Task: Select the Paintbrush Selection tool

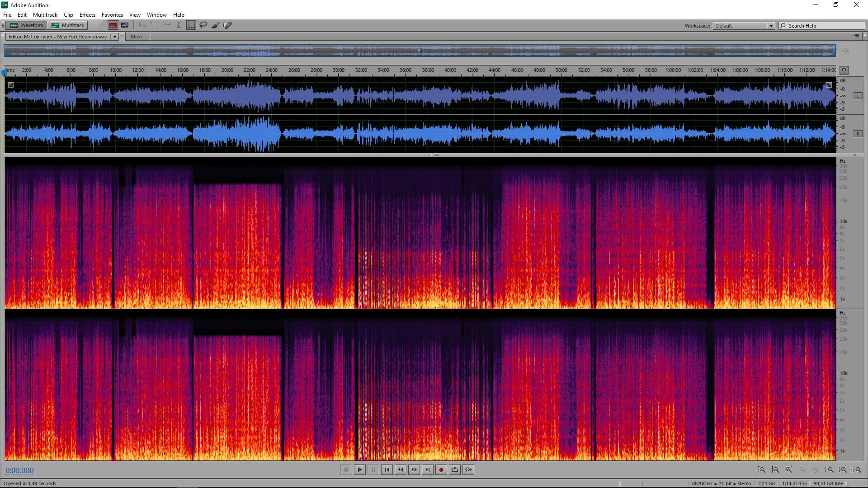Action: pyautogui.click(x=216, y=25)
